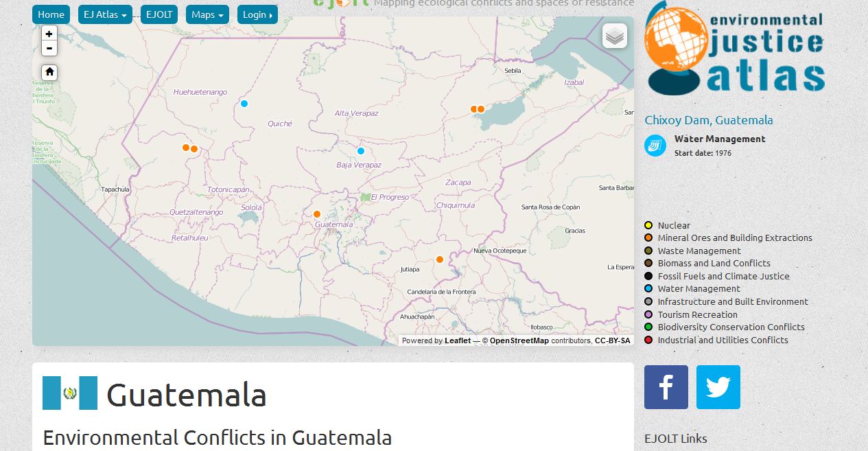Expand the Maps dropdown menu
This screenshot has width=868, height=451.
(x=207, y=14)
